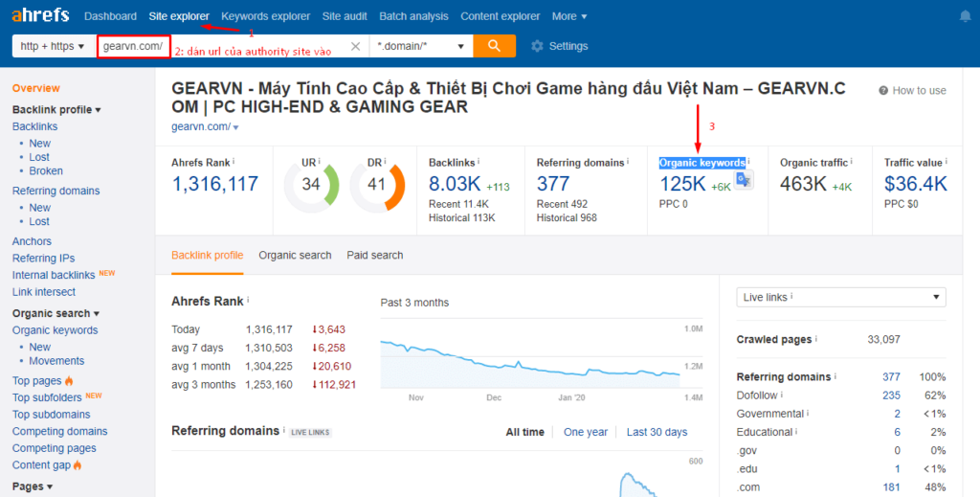Open Referring domains in sidebar

[56, 191]
